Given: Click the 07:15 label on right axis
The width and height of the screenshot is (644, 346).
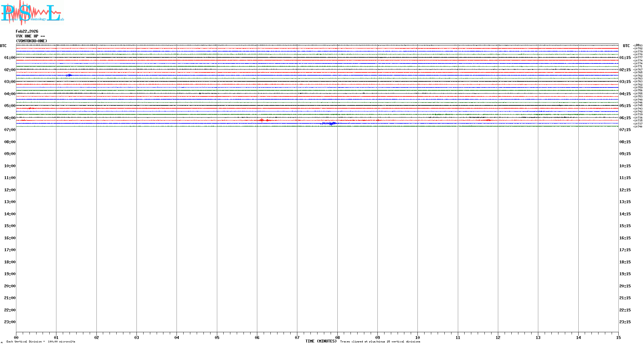Looking at the screenshot, I should click(625, 130).
